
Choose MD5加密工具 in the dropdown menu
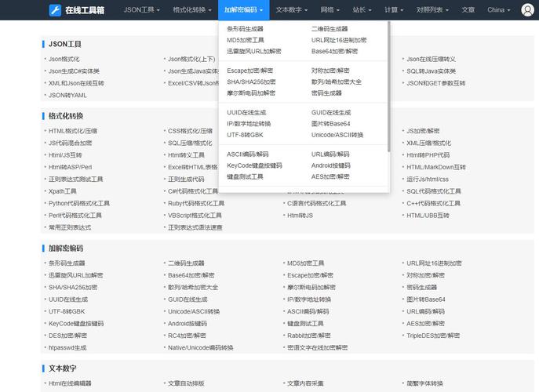tap(245, 40)
